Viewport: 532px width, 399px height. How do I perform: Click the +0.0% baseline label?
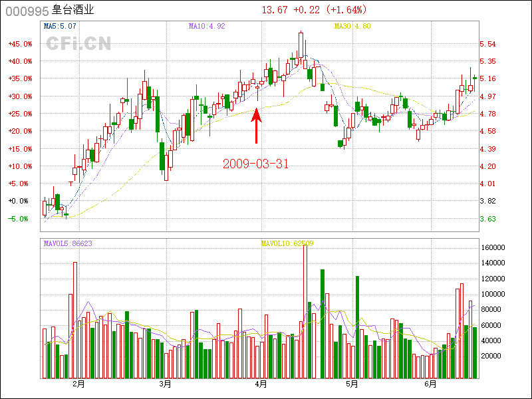pos(19,201)
